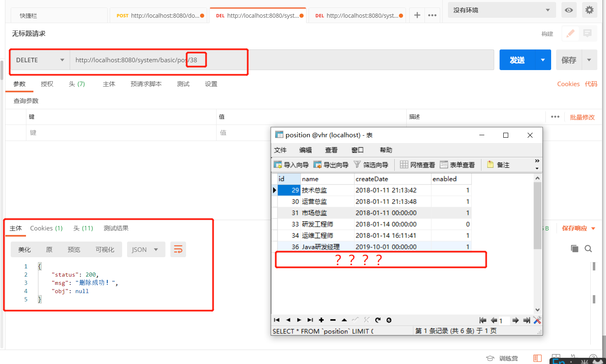Expand the overflow chevron of position toolbar

tap(537, 161)
